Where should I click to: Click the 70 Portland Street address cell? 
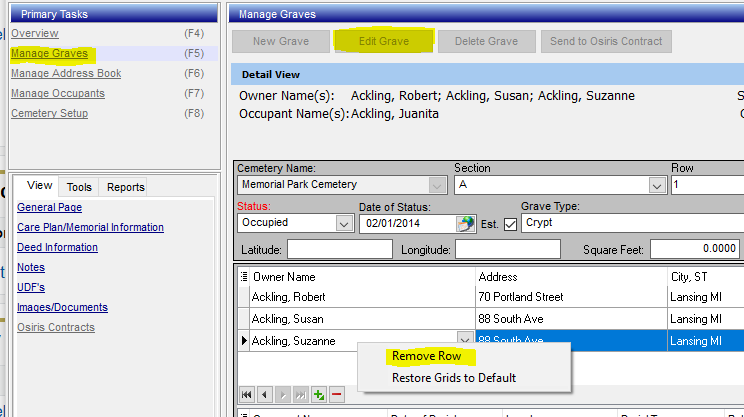(x=571, y=297)
